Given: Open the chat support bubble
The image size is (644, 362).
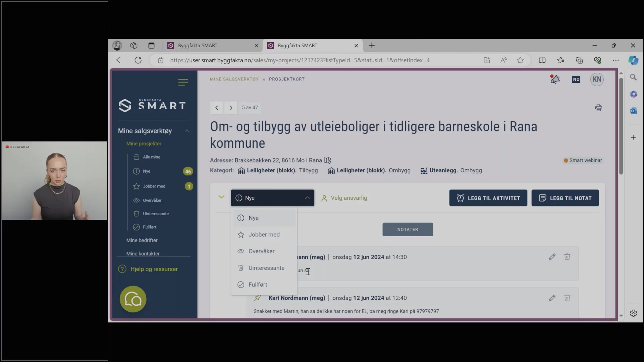Looking at the screenshot, I should (133, 299).
